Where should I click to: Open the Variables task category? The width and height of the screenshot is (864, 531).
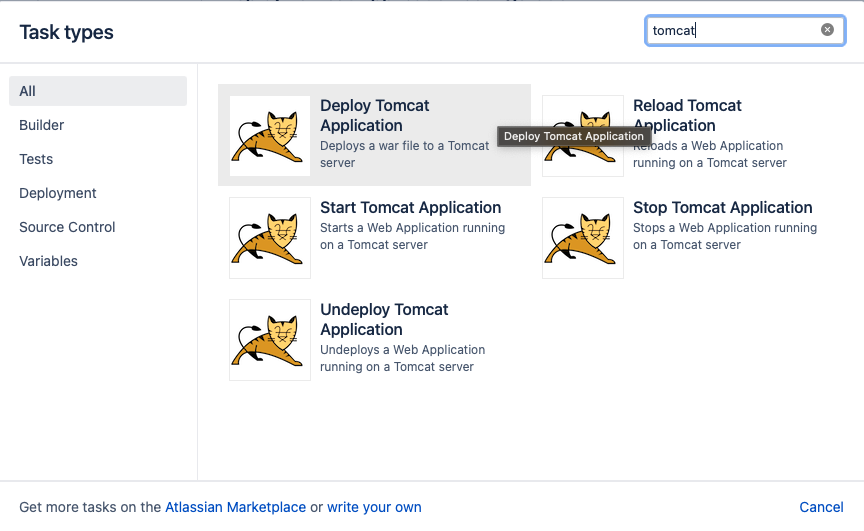[x=48, y=261]
